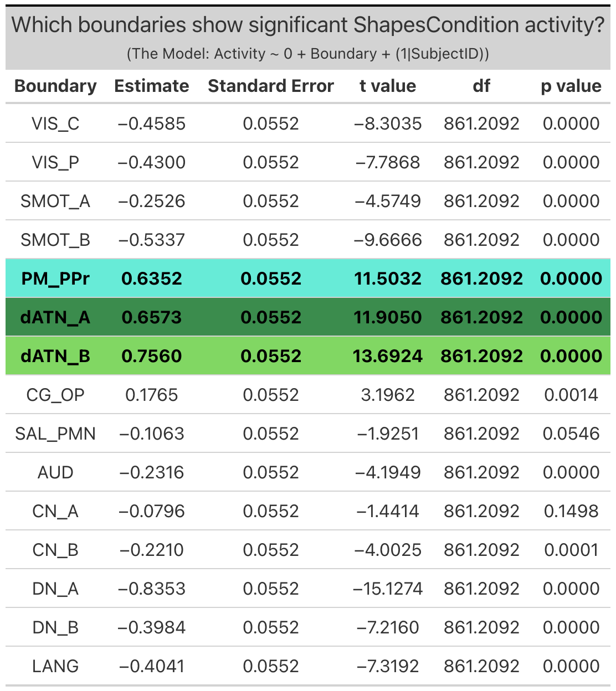616x691 pixels.
Task: Click the light green dATN_B boundary cell
Action: (55, 356)
